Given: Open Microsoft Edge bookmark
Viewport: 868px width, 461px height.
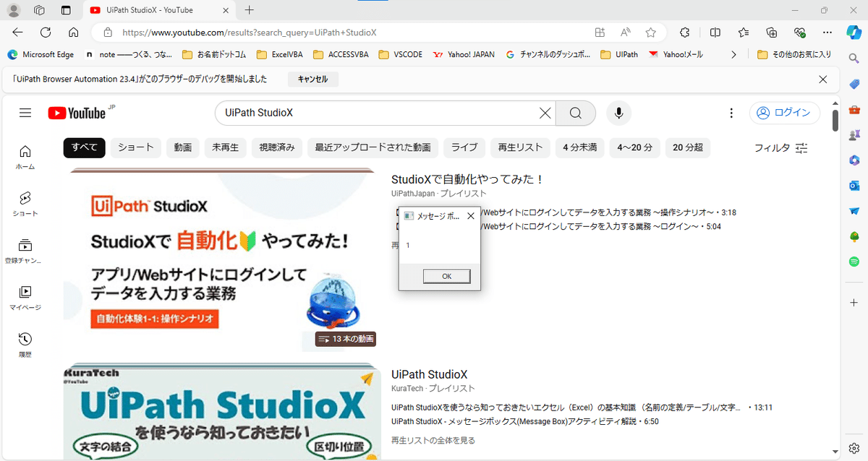Looking at the screenshot, I should tap(41, 54).
